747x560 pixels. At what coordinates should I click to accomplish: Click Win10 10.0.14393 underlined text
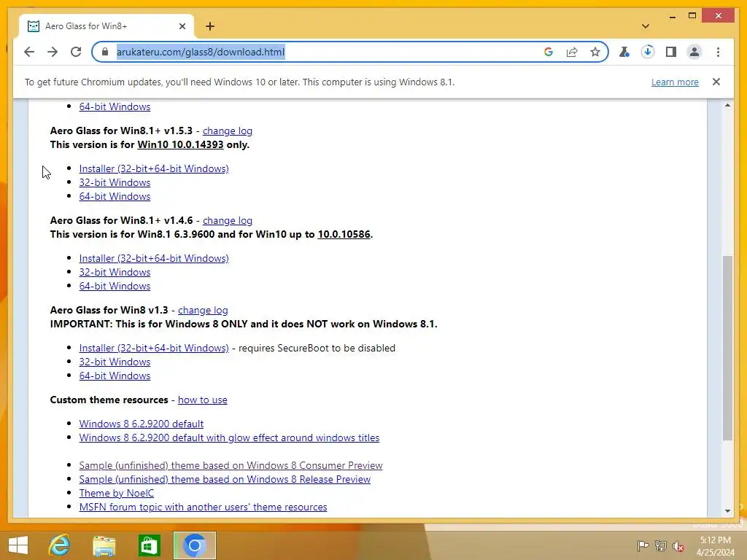[180, 145]
